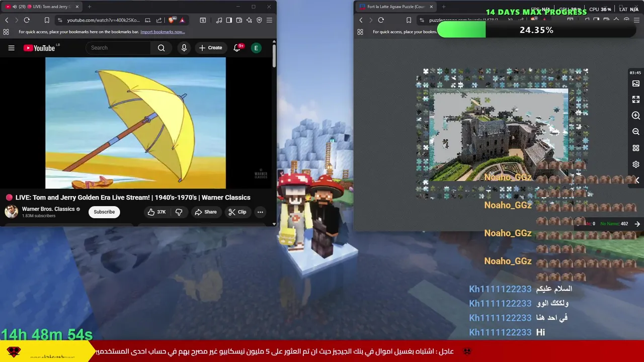Click 'Import bookmarks now...' link

point(163,32)
